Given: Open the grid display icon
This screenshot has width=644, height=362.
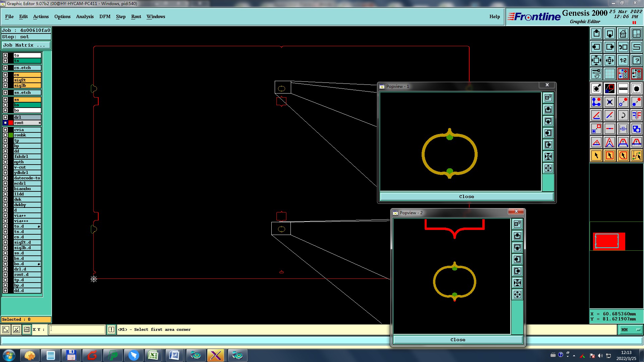Looking at the screenshot, I should [609, 74].
